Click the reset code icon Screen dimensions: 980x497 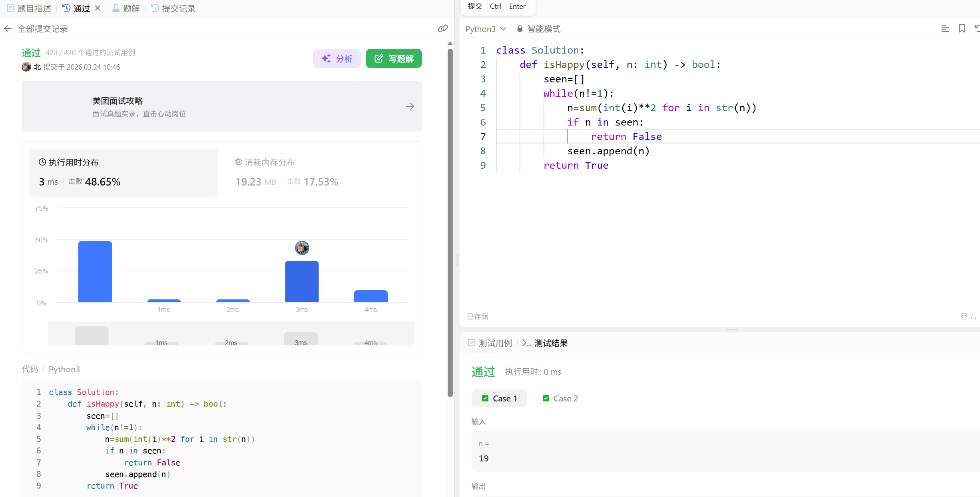[977, 28]
